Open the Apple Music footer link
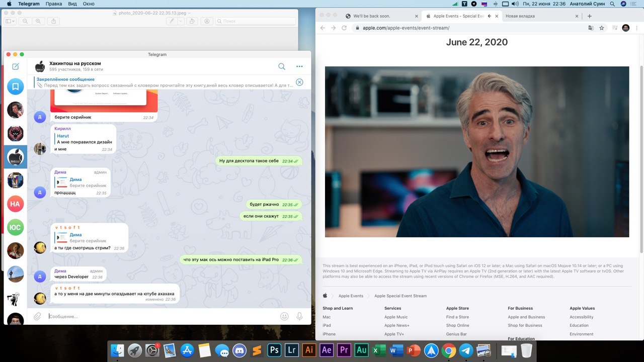This screenshot has height=362, width=644. (x=396, y=317)
